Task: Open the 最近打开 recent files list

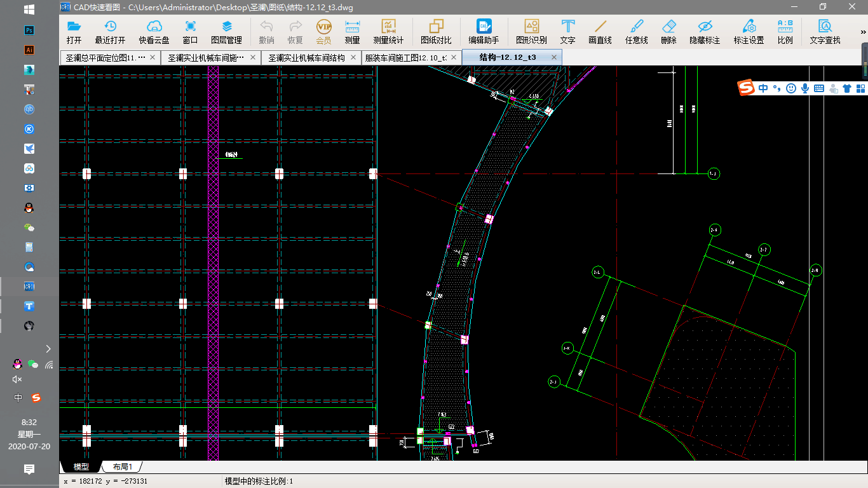Action: point(110,31)
